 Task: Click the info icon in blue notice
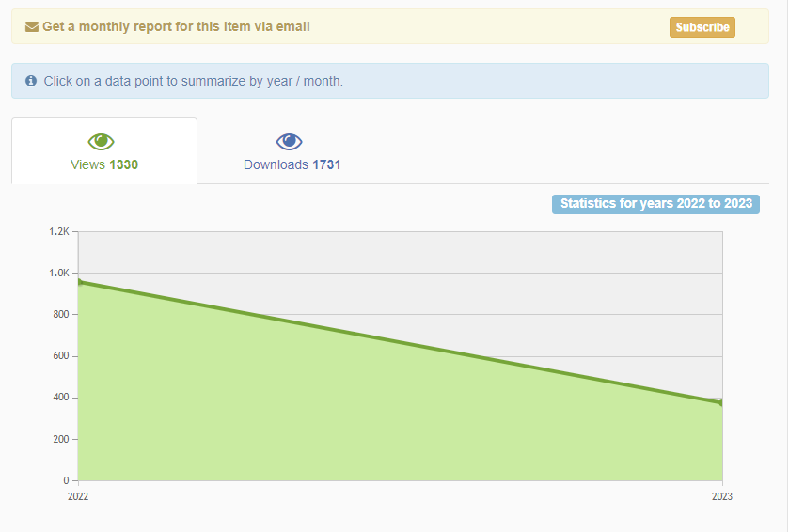[31, 81]
